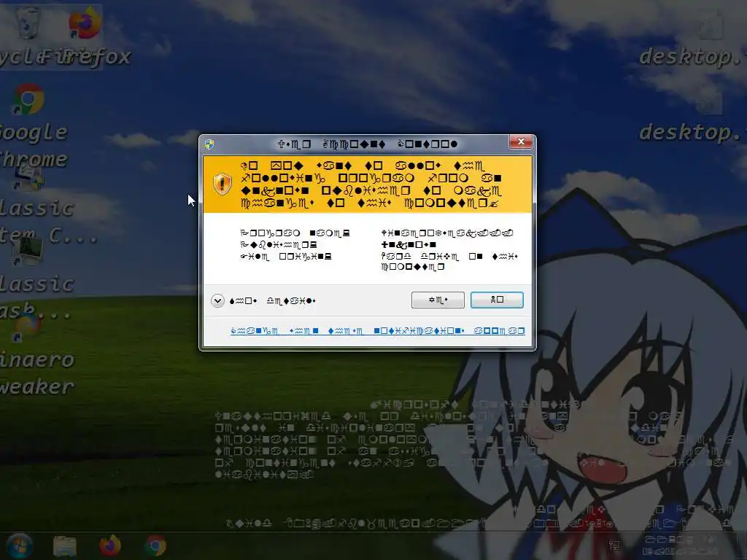Screen dimensions: 747x560
Task: Open the change notifications link in dialog
Action: 377,330
